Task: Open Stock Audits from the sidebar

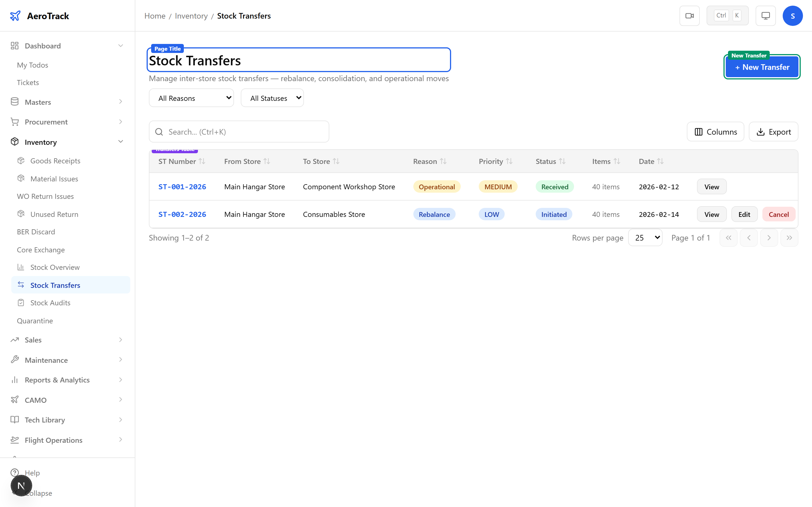Action: click(50, 303)
